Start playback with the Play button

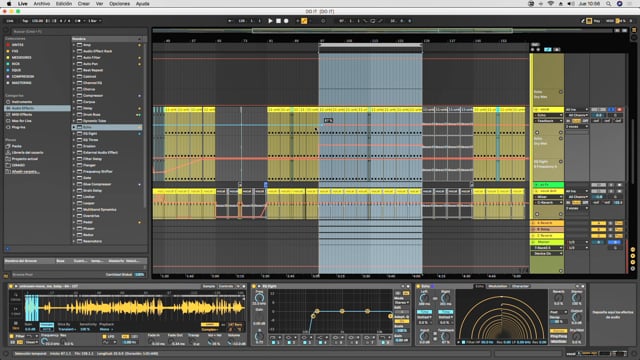tap(270, 21)
